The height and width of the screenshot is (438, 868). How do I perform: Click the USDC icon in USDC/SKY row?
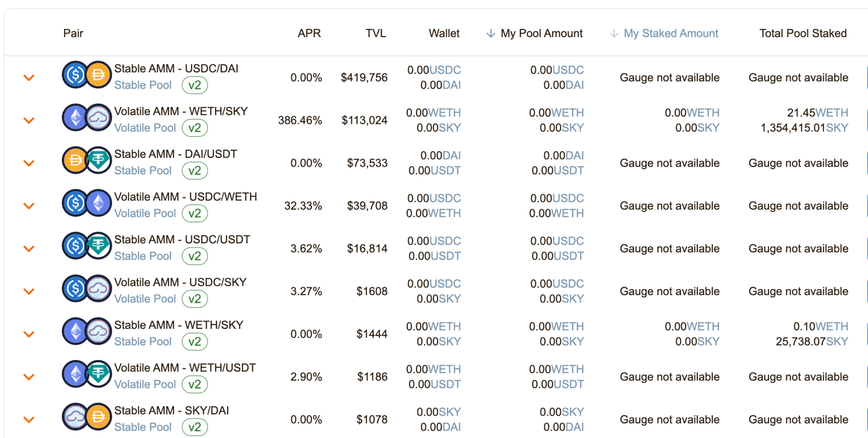click(x=75, y=289)
